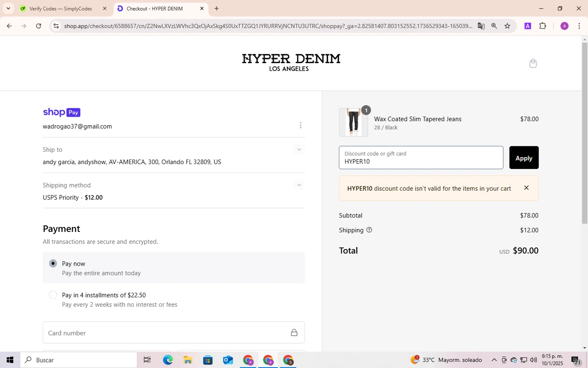Viewport: 588px width, 368px height.
Task: Switch to Verify Codes SimplyCodes tab
Action: (x=61, y=9)
